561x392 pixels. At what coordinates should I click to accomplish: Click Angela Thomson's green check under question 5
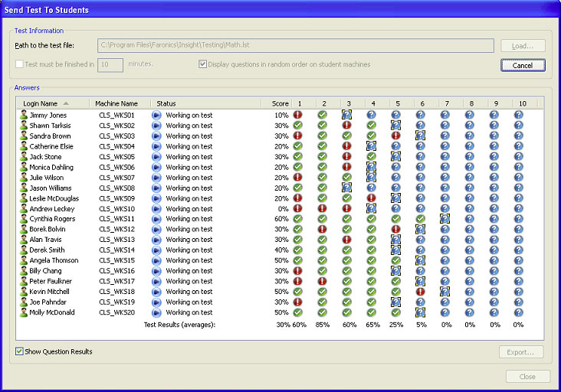pos(395,260)
